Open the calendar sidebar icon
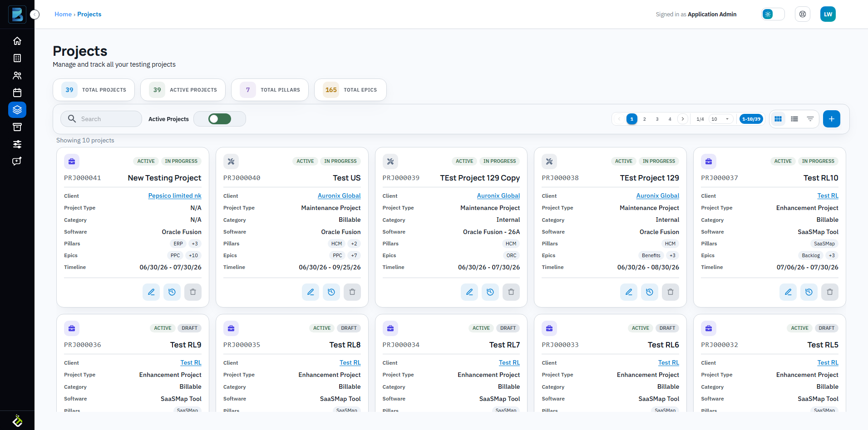Image resolution: width=868 pixels, height=430 pixels. pos(17,93)
